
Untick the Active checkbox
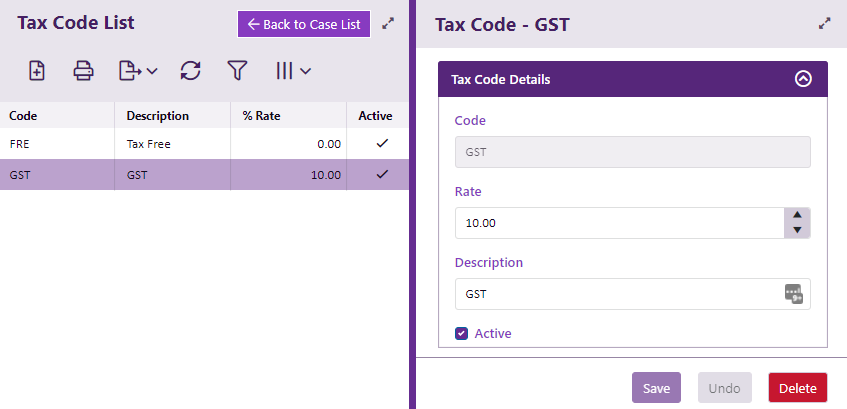click(x=461, y=333)
